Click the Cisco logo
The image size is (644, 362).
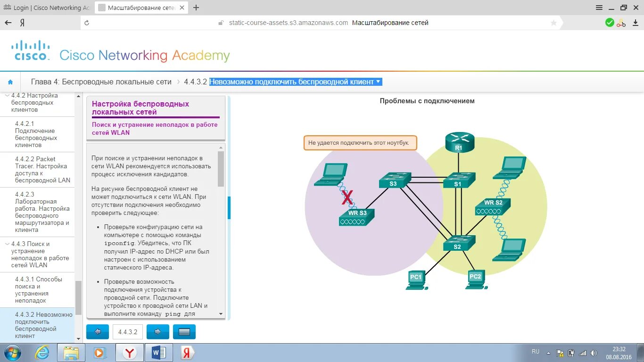pos(31,50)
